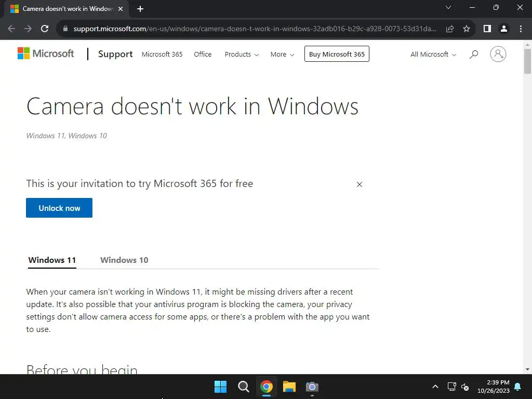Open the notifications bell icon
532x399 pixels.
click(x=518, y=387)
